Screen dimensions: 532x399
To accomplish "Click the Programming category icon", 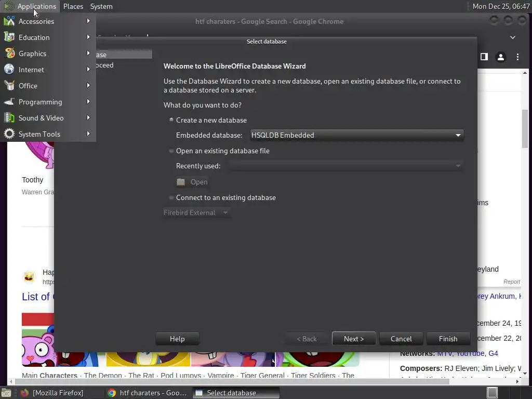I will point(9,101).
